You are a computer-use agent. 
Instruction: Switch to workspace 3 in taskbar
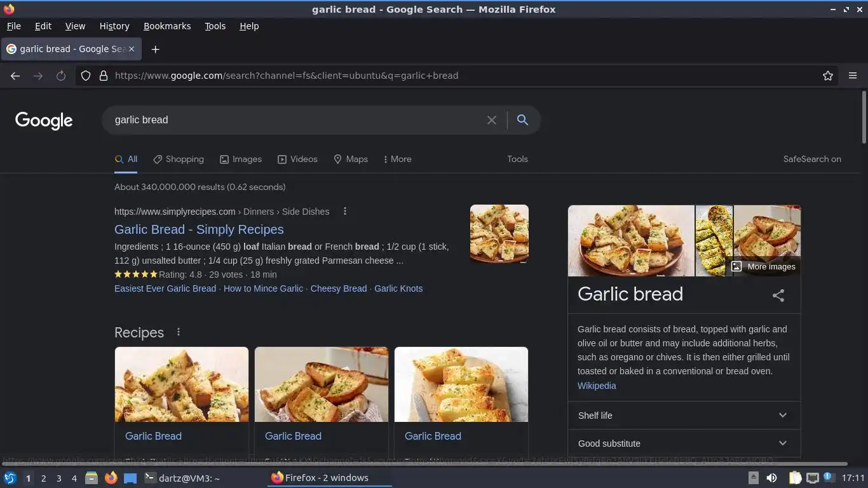coord(58,478)
